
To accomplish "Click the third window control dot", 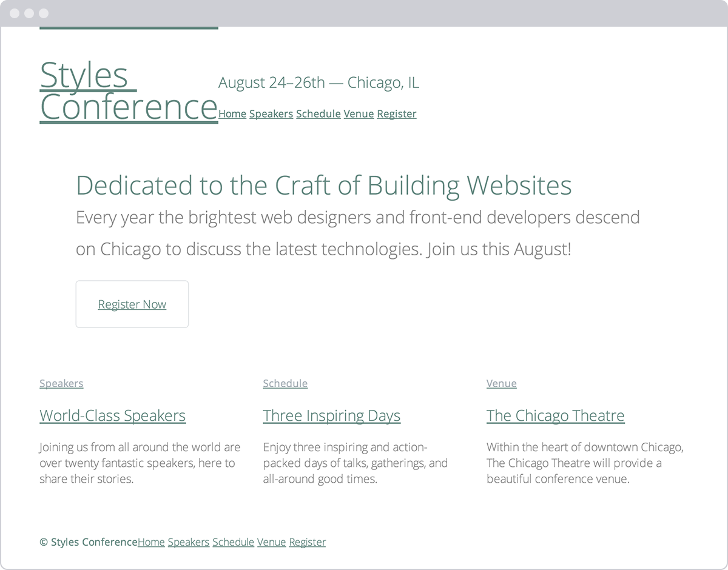I will pos(43,13).
